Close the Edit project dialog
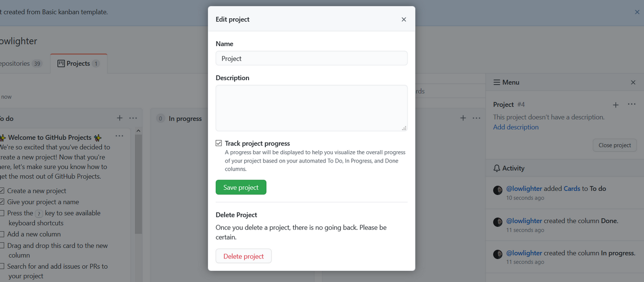Screen dimensions: 644x282 tap(404, 19)
